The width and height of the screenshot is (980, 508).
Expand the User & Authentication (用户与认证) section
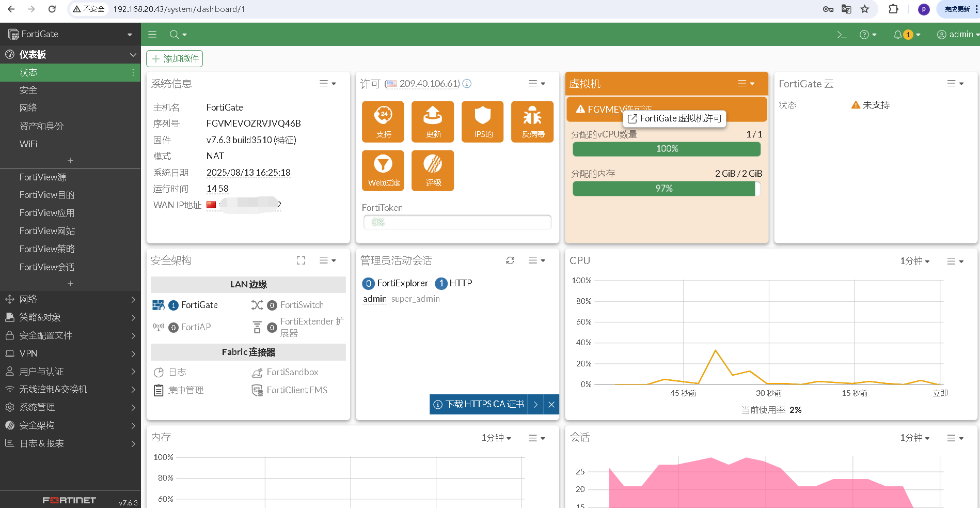click(70, 372)
